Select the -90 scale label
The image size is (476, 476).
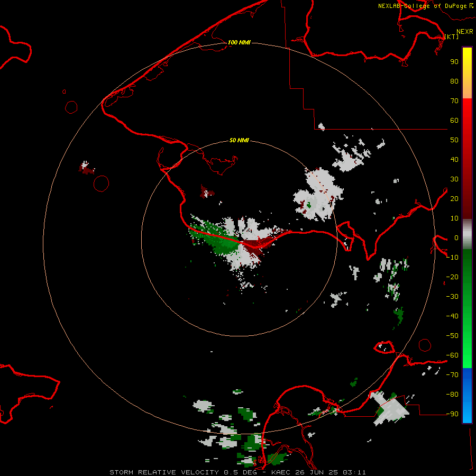[x=452, y=414]
